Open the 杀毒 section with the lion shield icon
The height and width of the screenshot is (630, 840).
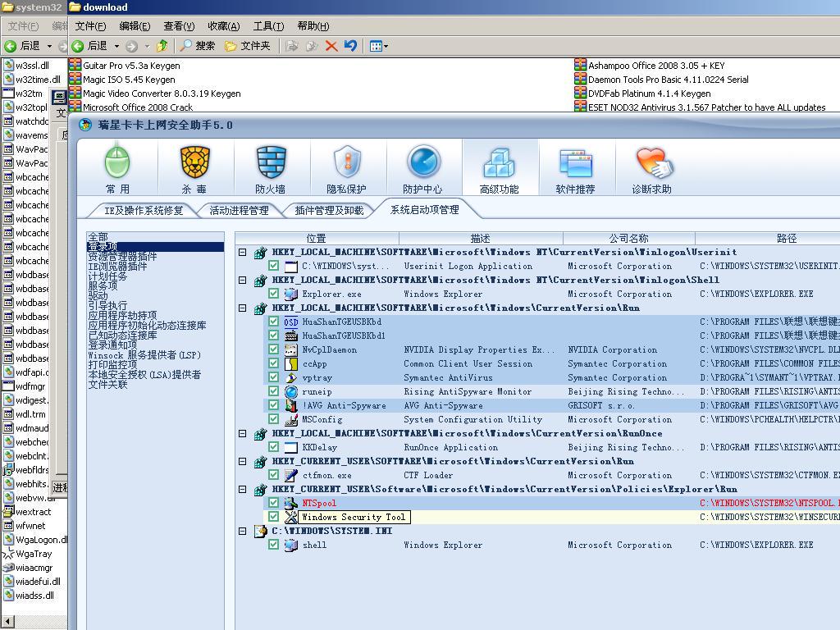[194, 168]
